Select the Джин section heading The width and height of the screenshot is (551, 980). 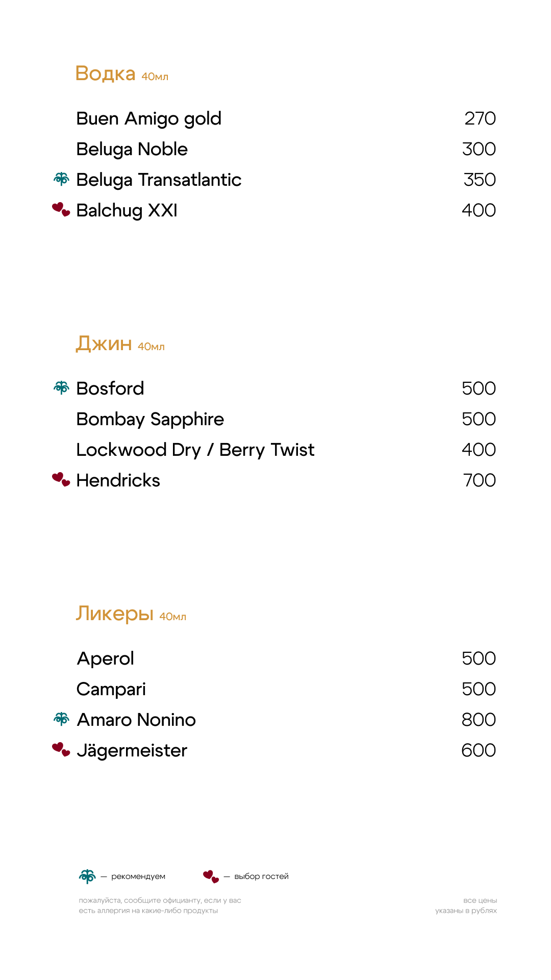pos(104,344)
